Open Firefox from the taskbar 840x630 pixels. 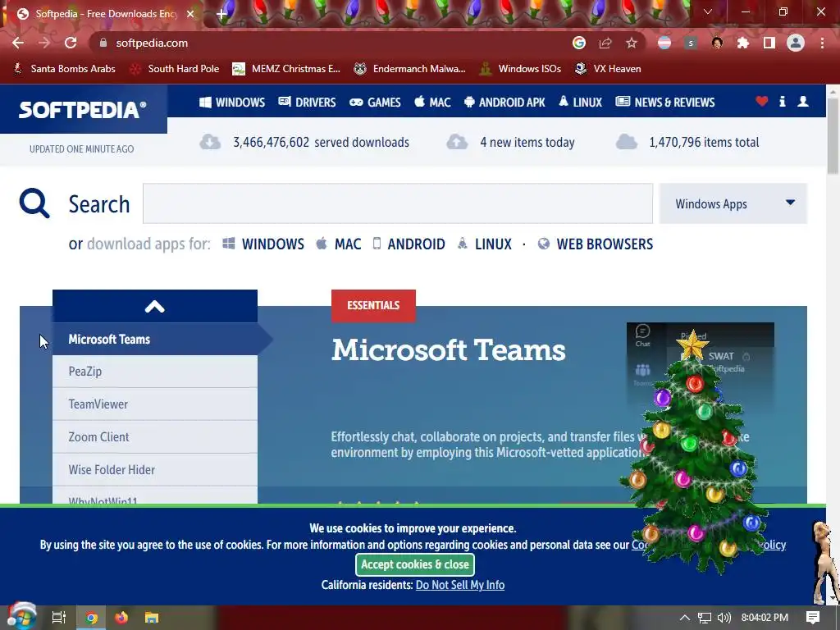(121, 618)
